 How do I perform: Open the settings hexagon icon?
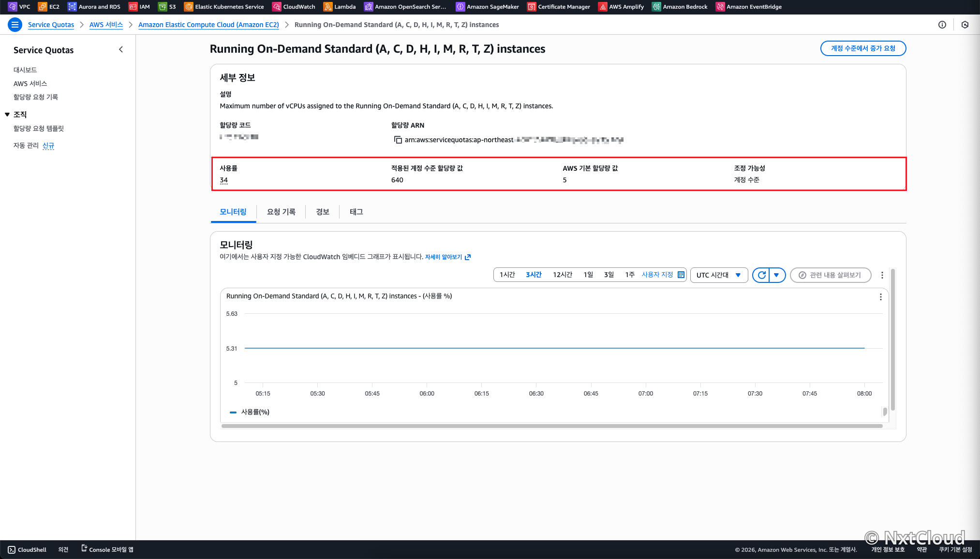965,25
